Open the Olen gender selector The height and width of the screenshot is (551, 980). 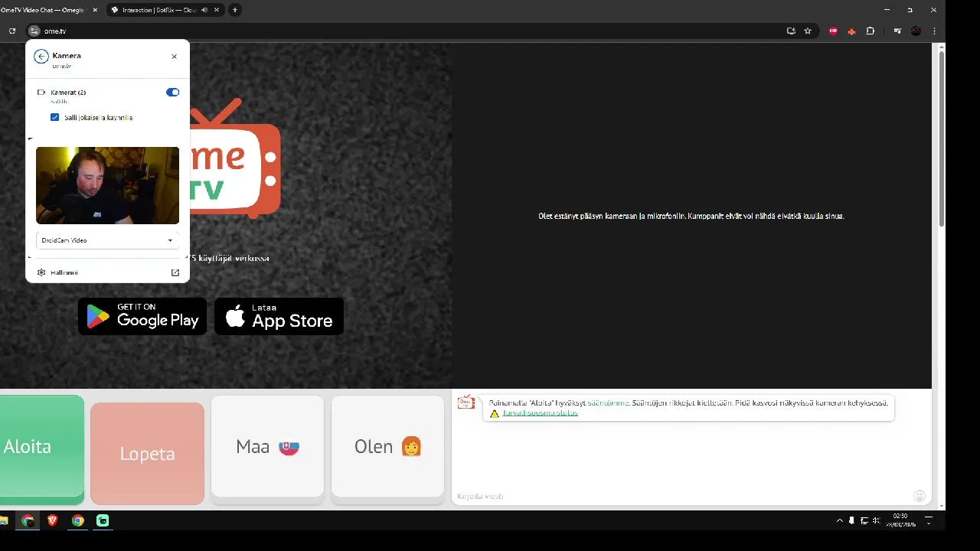click(387, 447)
